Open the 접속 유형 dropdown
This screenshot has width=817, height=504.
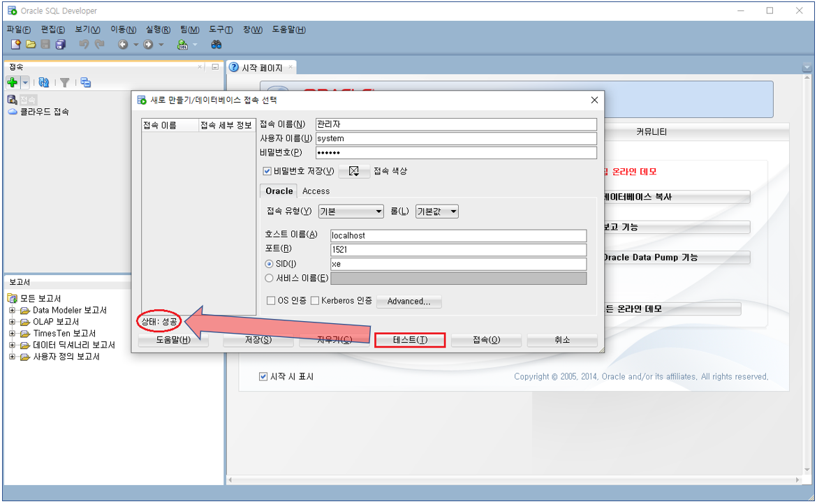point(351,212)
